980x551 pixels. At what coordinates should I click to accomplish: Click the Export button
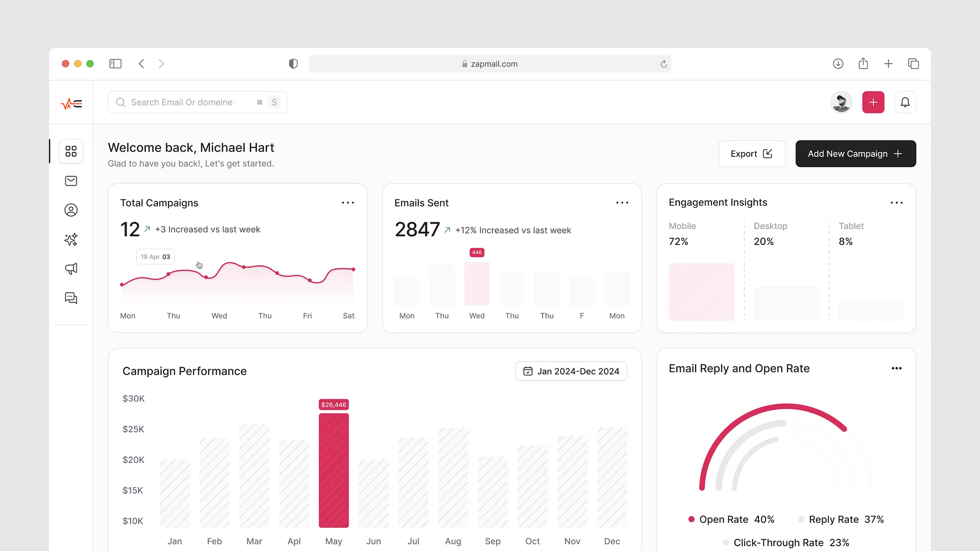[751, 154]
